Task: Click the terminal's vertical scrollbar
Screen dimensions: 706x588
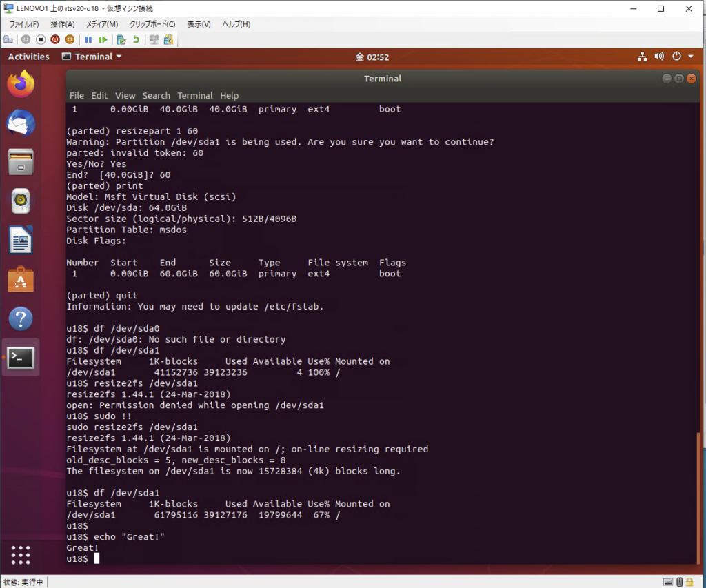Action: click(696, 496)
